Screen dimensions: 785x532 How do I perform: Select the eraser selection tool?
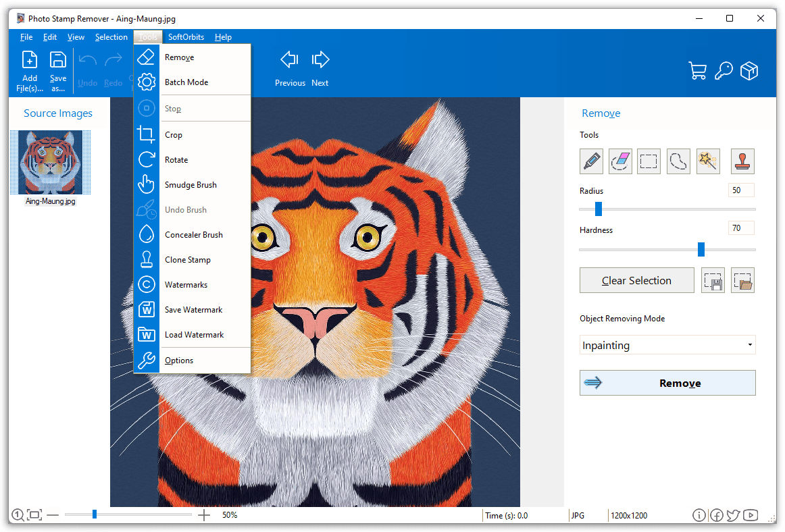pyautogui.click(x=620, y=161)
